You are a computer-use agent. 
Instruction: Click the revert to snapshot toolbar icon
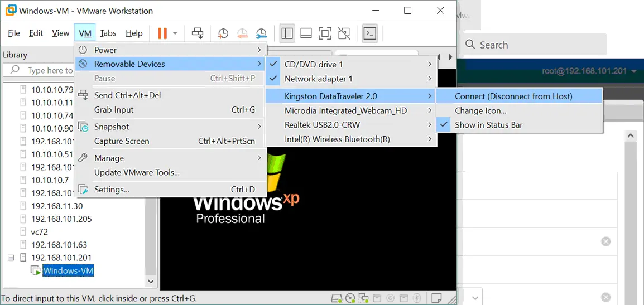(242, 33)
